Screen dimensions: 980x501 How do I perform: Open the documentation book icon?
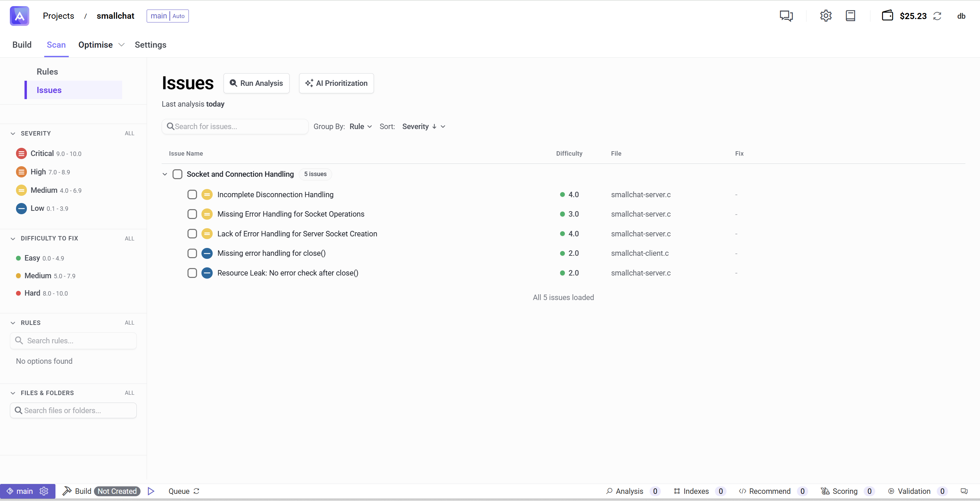pos(850,16)
